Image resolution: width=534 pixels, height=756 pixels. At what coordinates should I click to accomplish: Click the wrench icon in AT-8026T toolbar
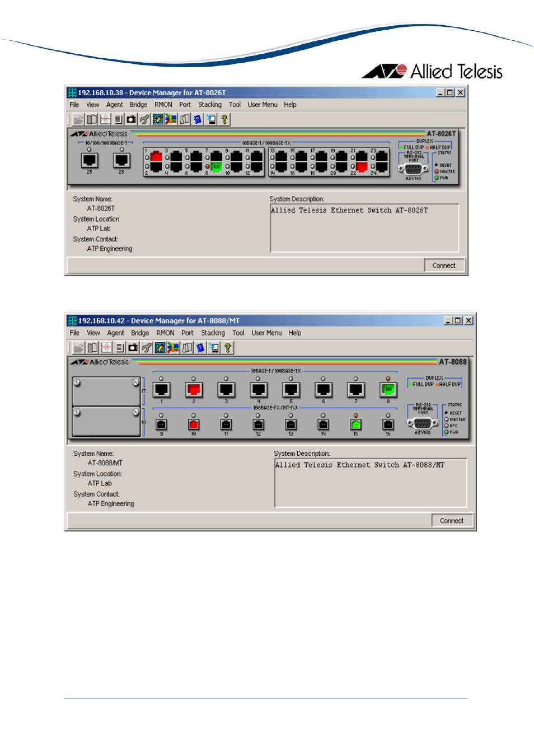tap(144, 119)
